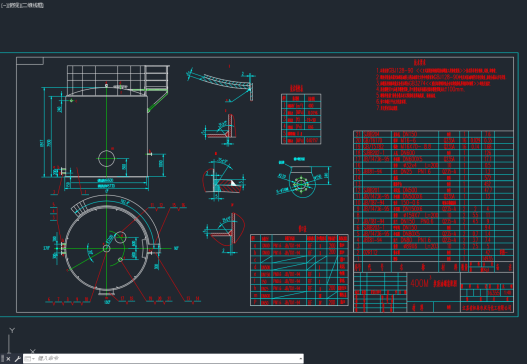Select 'DN80 PN1.6' text in row 4
Screen dimensions: 527x364
coord(416,240)
